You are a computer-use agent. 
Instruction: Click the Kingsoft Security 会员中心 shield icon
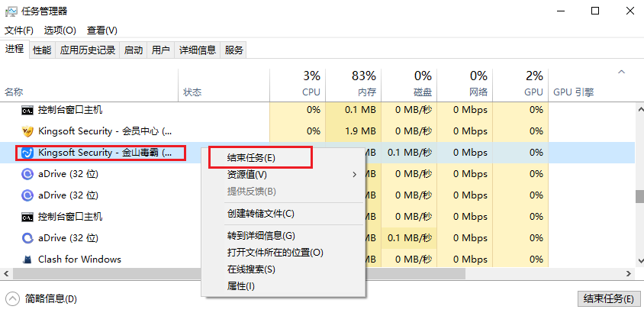point(27,131)
